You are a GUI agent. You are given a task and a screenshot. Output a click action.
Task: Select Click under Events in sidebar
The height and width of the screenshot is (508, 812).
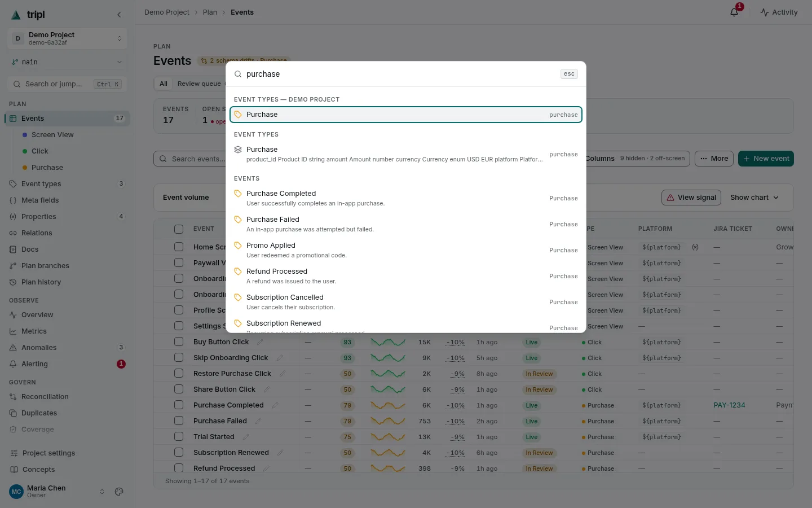73,151
